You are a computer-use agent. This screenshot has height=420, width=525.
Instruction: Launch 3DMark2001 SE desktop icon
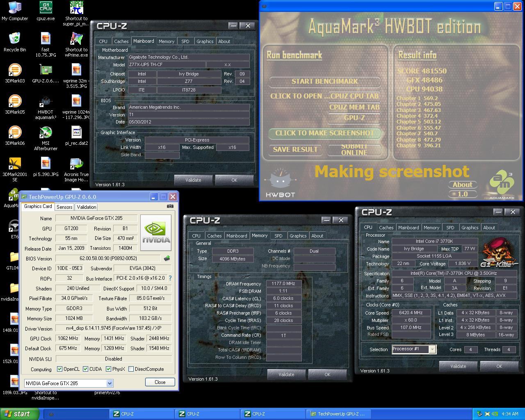[15, 169]
